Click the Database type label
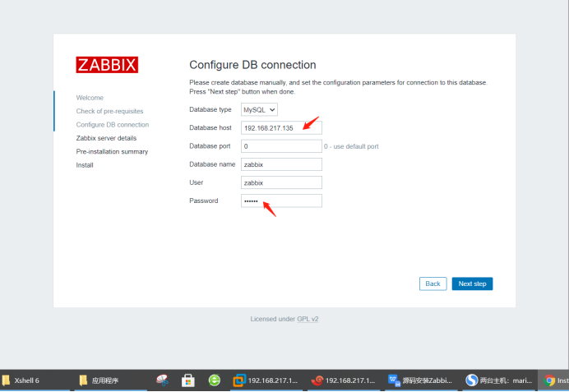This screenshot has width=569, height=392. coord(210,109)
